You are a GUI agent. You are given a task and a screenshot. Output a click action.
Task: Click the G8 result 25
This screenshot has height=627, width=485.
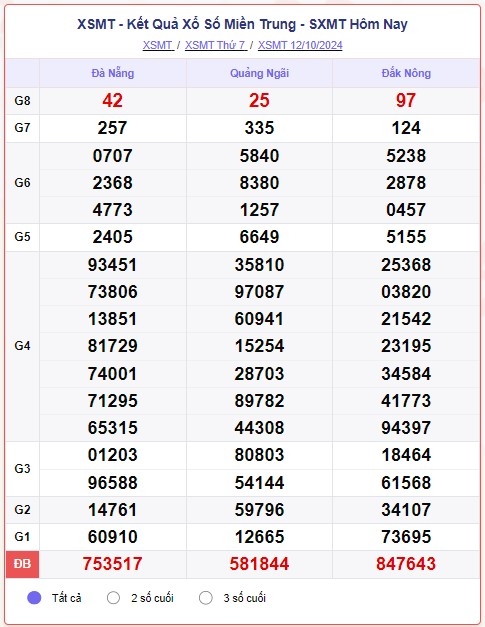click(x=259, y=100)
